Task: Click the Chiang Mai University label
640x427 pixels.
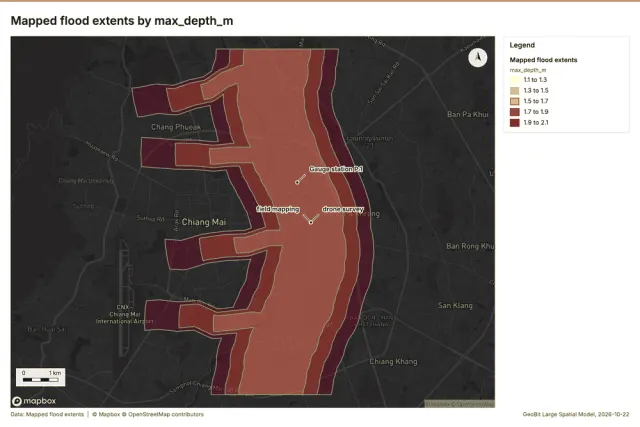Action: [86, 180]
